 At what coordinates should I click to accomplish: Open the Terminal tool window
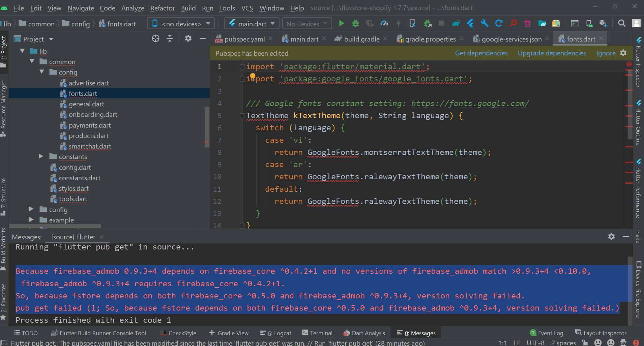(317, 333)
